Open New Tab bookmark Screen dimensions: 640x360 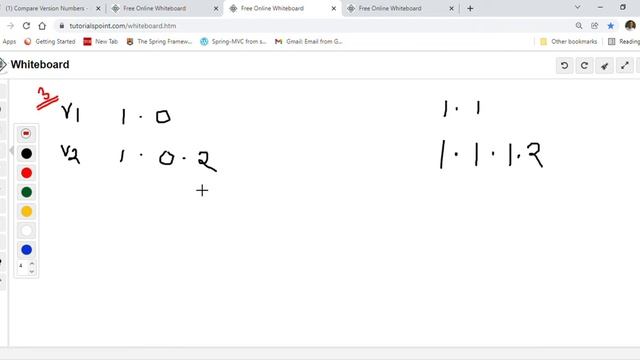pyautogui.click(x=101, y=42)
